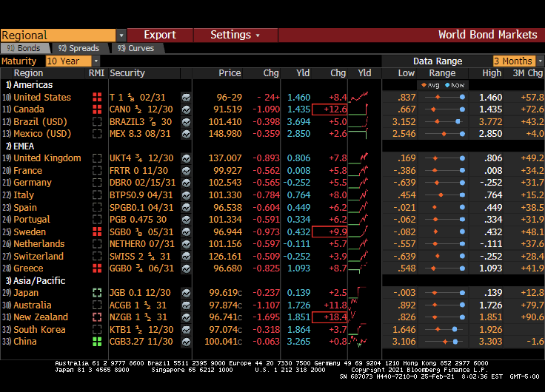Image resolution: width=545 pixels, height=392 pixels.
Task: Click the red RMI indicator for Canada
Action: (x=97, y=109)
